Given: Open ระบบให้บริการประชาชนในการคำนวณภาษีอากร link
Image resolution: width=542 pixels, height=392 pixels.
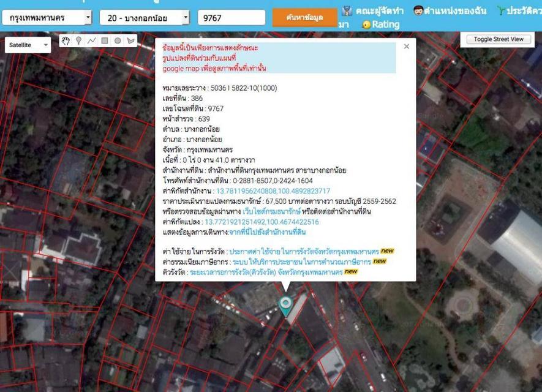Looking at the screenshot, I should pos(302,262).
